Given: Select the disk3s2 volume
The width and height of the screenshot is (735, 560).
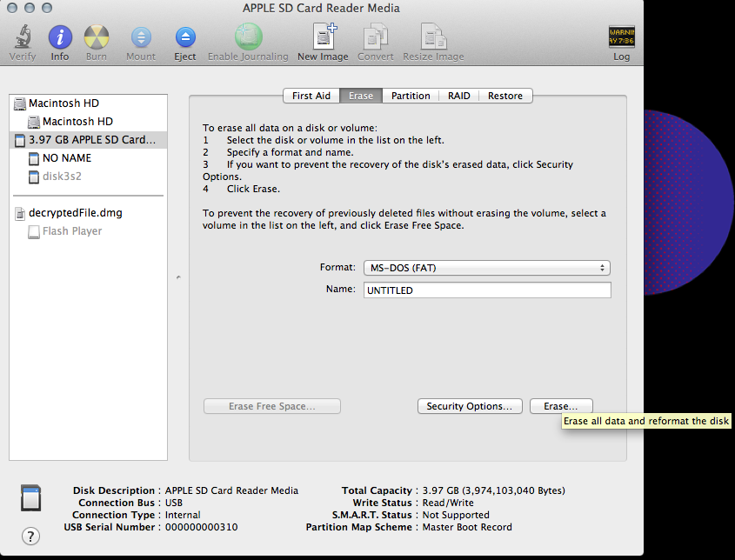Looking at the screenshot, I should point(88,177).
